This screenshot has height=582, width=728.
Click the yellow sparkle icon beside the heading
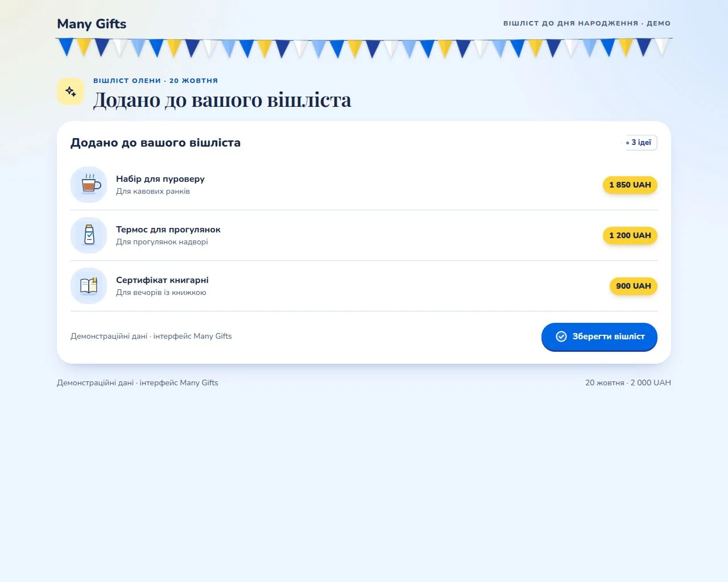pos(71,92)
